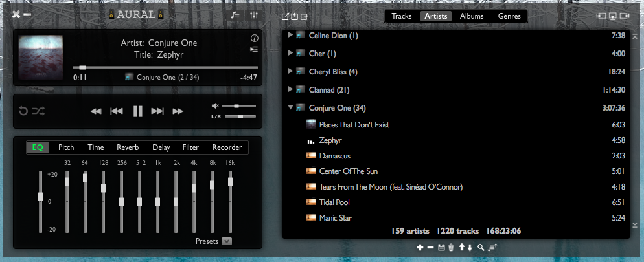The width and height of the screenshot is (644, 262).
Task: Click the show-playing-track-in-playlist icon below info
Action: 254,49
